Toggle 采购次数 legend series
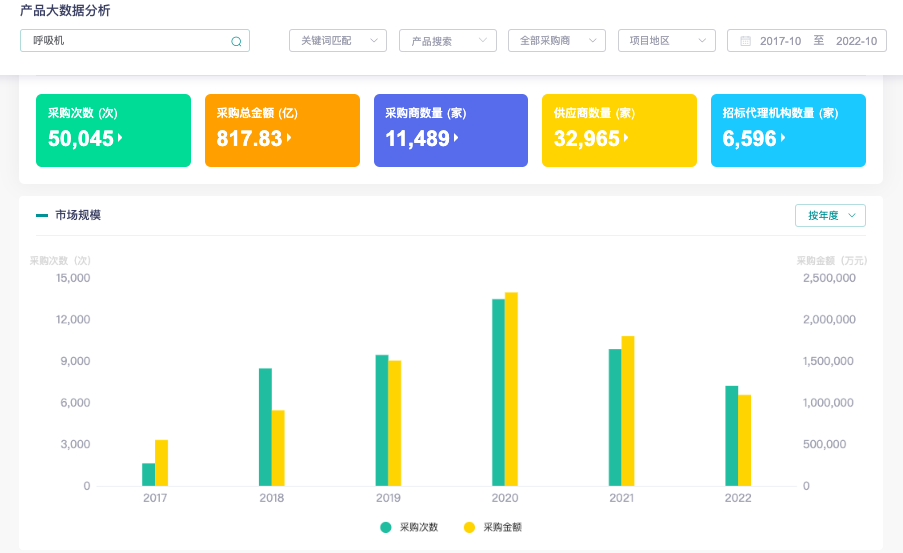Screen dimensions: 903x553 click(x=409, y=527)
